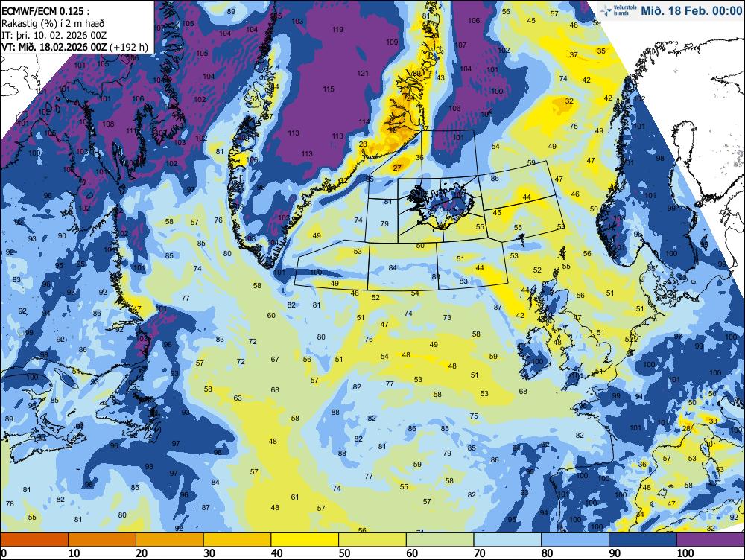This screenshot has height=560, width=745.
Task: Click the '35' value in the upper right
Action: tap(601, 51)
